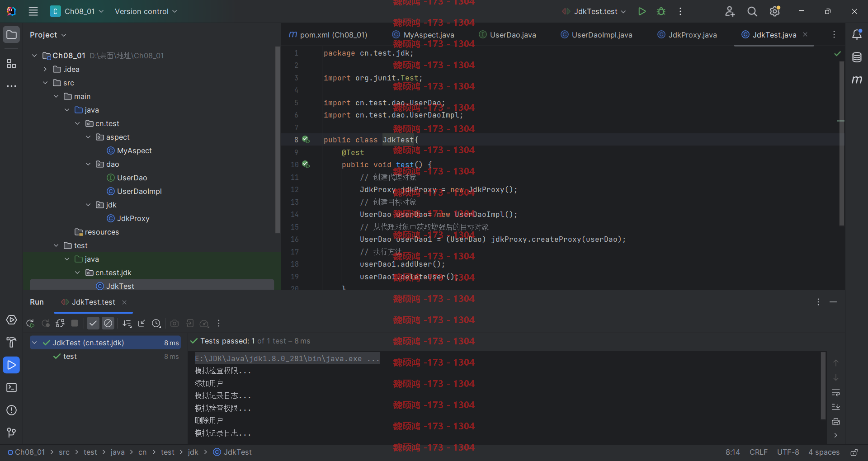
Task: Open the main hamburger menu
Action: tap(33, 11)
